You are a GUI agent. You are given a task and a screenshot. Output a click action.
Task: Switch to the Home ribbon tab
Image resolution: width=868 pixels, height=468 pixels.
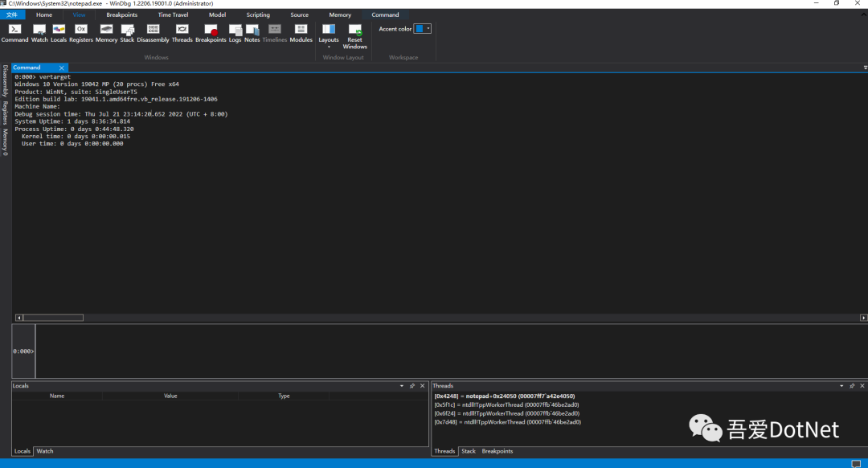[x=44, y=15]
